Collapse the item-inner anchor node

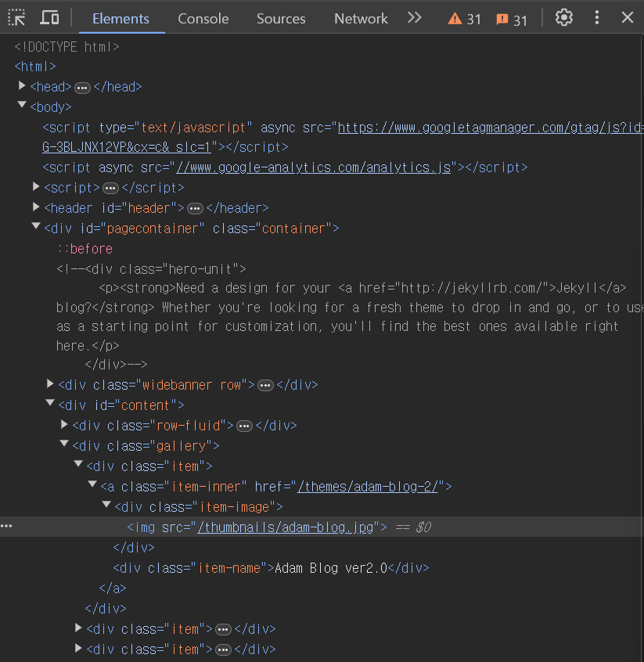click(x=92, y=484)
